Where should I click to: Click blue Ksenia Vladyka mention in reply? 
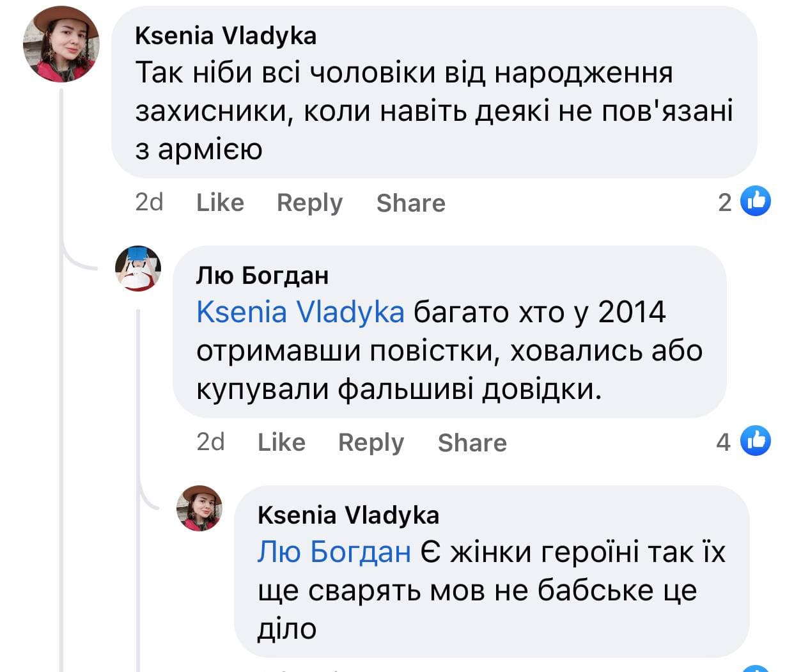(300, 313)
